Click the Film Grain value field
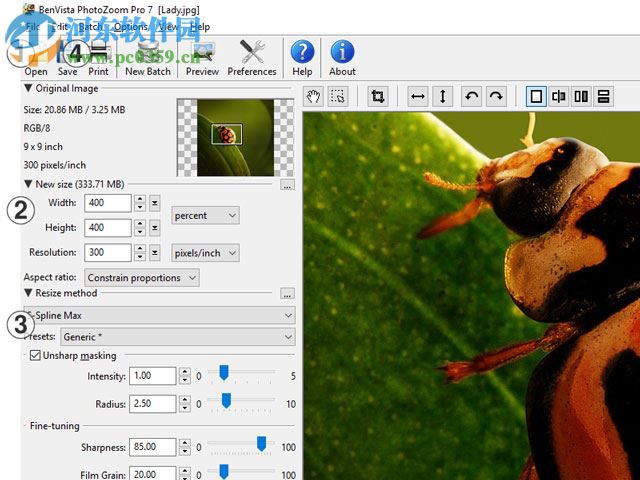This screenshot has height=480, width=640. (153, 473)
